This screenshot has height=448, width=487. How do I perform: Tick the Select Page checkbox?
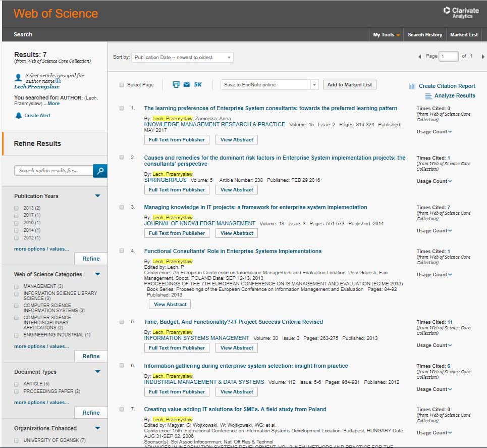coord(122,85)
